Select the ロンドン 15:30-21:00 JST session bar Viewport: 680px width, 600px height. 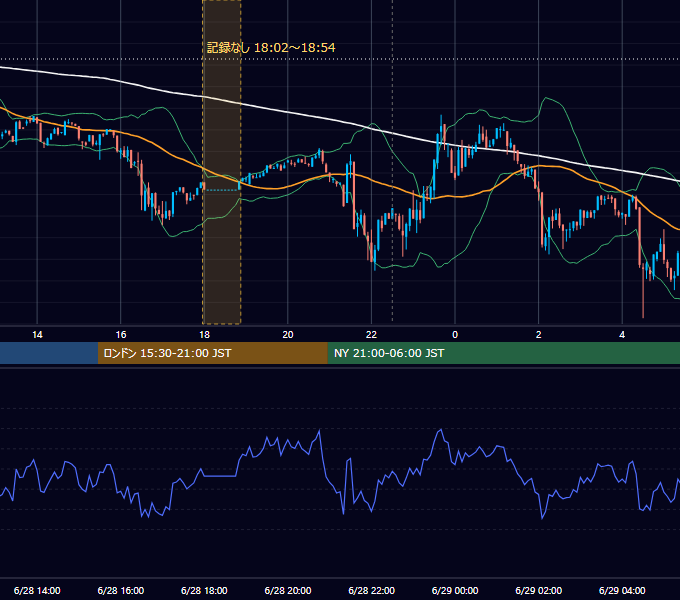(212, 353)
